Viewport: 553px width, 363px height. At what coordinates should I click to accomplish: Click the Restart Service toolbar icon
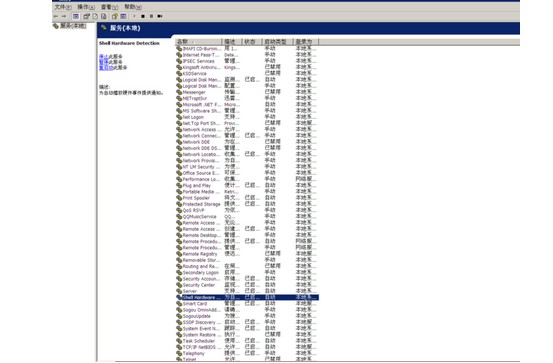pos(160,16)
